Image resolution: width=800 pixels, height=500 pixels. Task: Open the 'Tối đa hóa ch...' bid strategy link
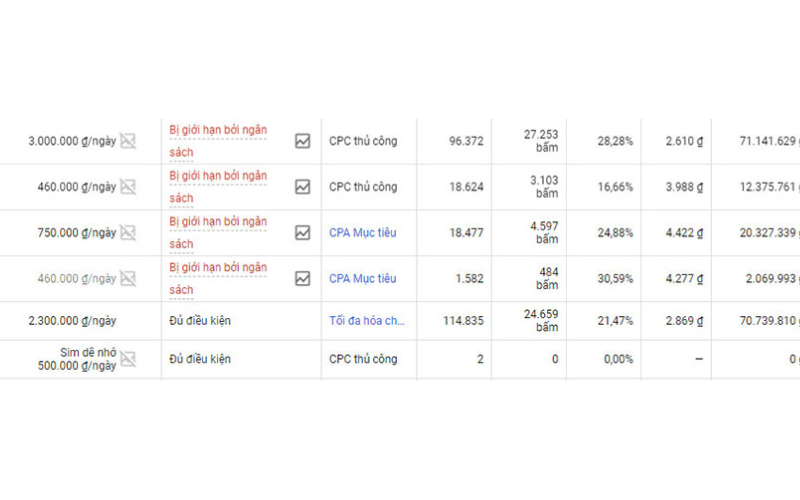pyautogui.click(x=366, y=321)
